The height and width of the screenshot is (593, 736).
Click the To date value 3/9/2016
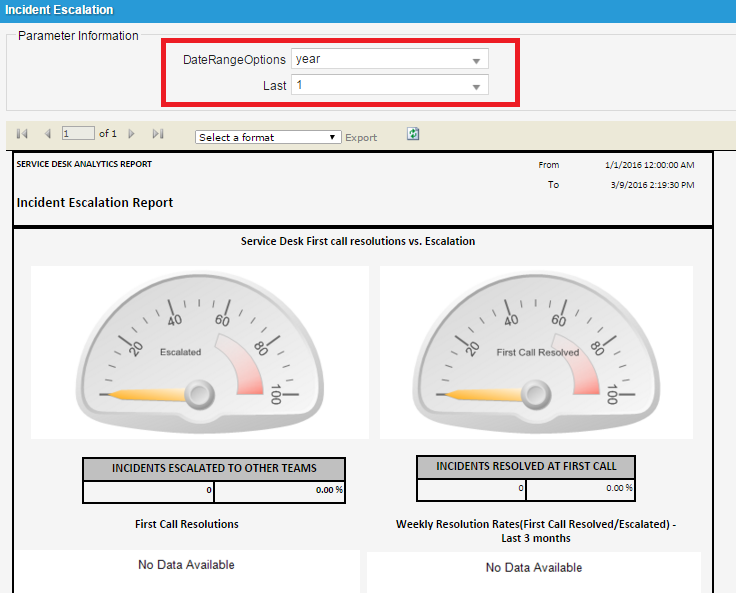[651, 185]
